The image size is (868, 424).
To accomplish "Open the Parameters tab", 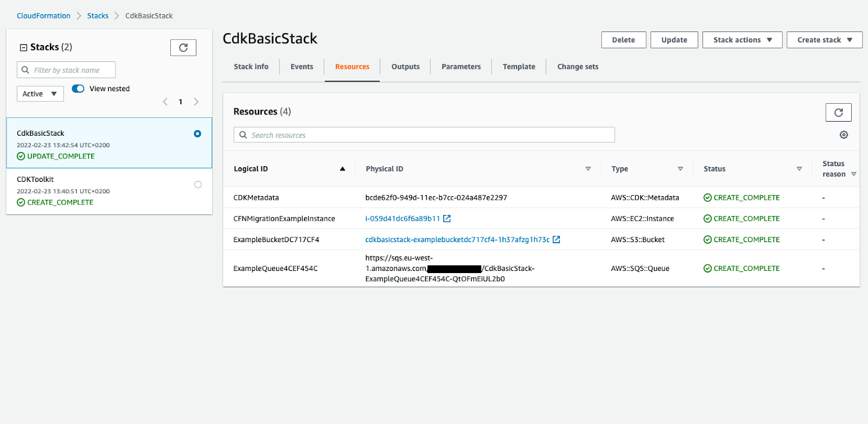I will pos(461,67).
